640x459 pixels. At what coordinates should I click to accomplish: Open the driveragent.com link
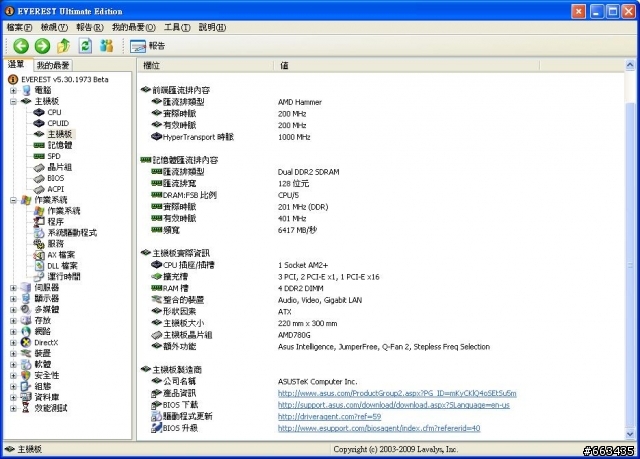(329, 417)
